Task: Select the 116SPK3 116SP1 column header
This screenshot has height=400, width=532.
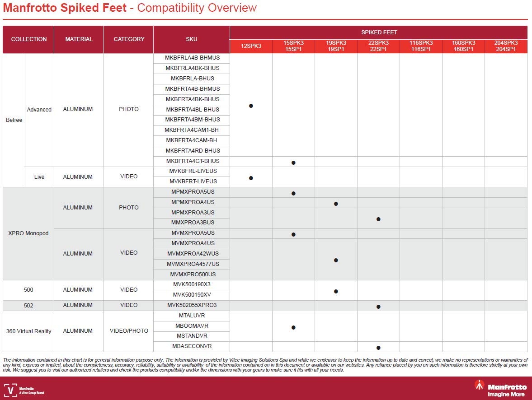Action: click(421, 46)
